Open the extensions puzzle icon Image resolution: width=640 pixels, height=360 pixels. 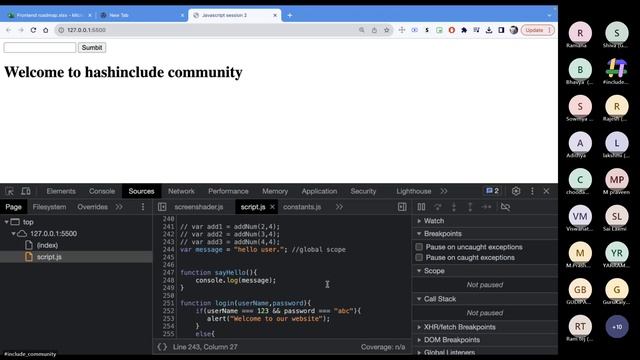coord(464,30)
